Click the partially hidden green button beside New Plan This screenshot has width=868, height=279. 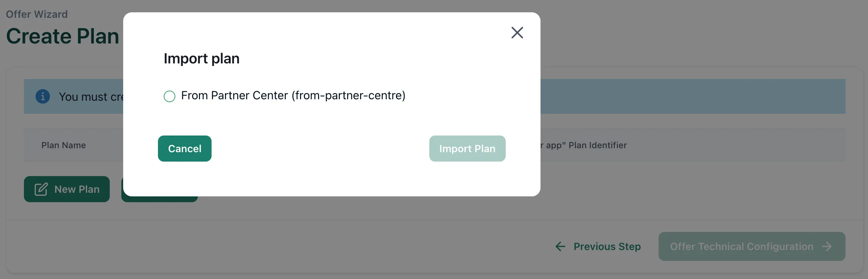(x=159, y=199)
